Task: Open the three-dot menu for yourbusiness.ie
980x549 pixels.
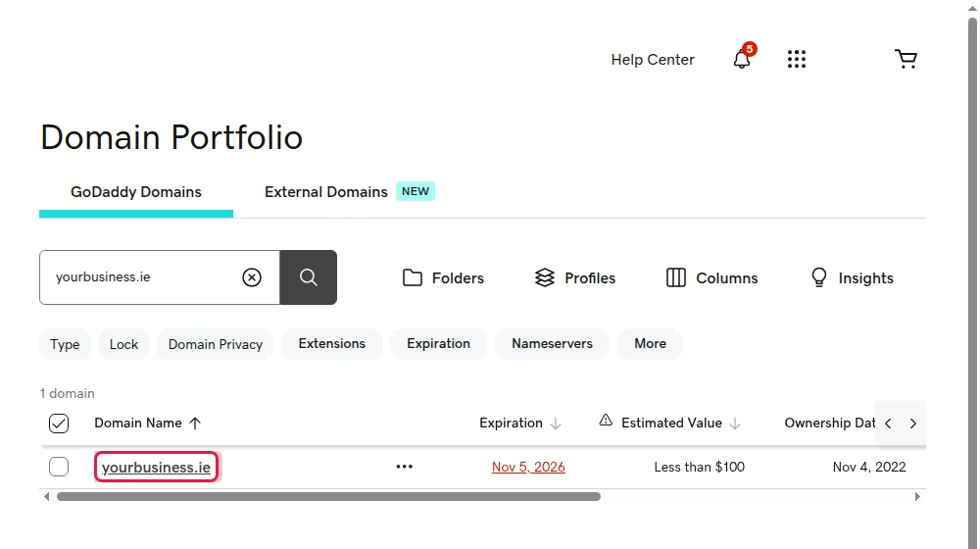Action: (x=405, y=467)
